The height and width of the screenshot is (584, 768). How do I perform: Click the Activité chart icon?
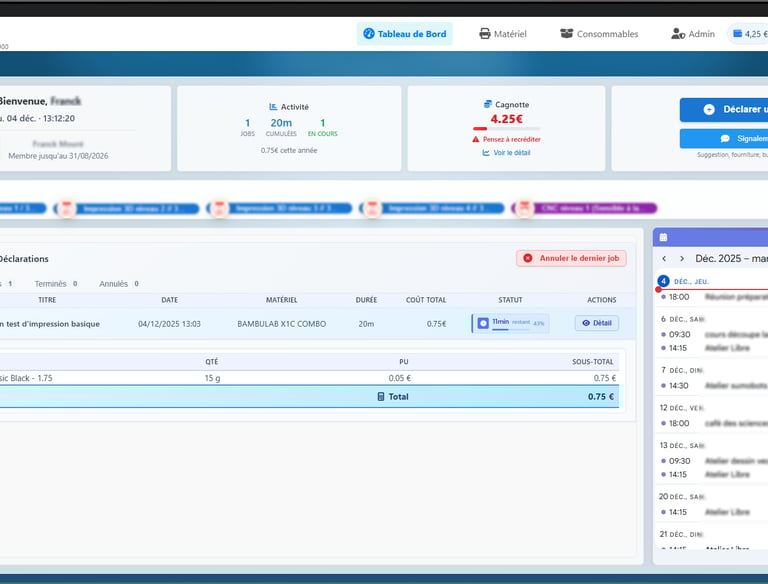273,107
